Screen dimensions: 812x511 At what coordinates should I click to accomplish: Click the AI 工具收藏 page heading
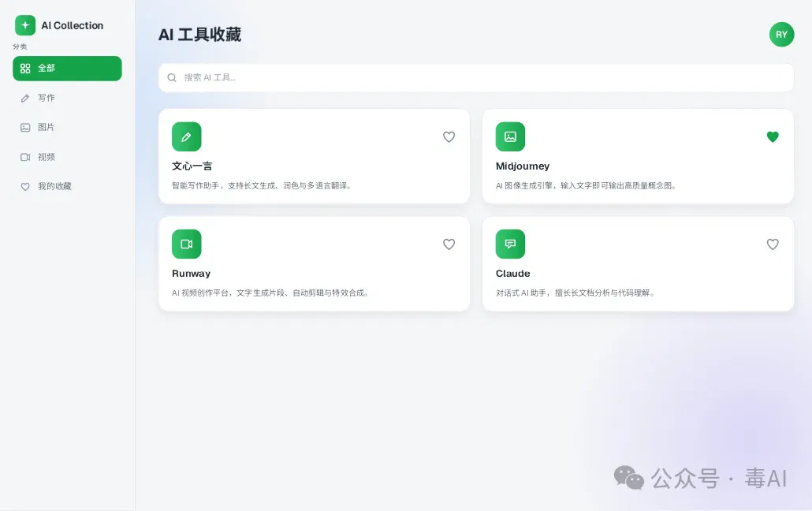[x=200, y=35]
